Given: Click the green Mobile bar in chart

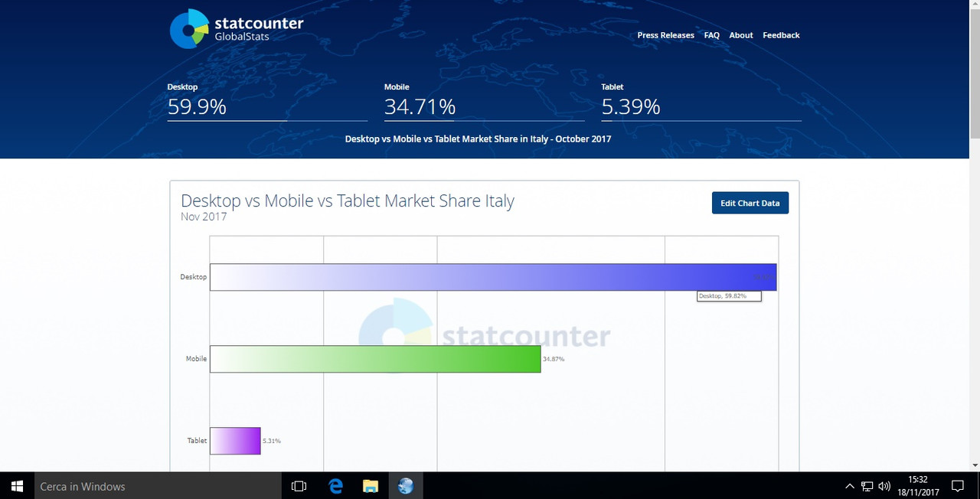Looking at the screenshot, I should pyautogui.click(x=375, y=359).
